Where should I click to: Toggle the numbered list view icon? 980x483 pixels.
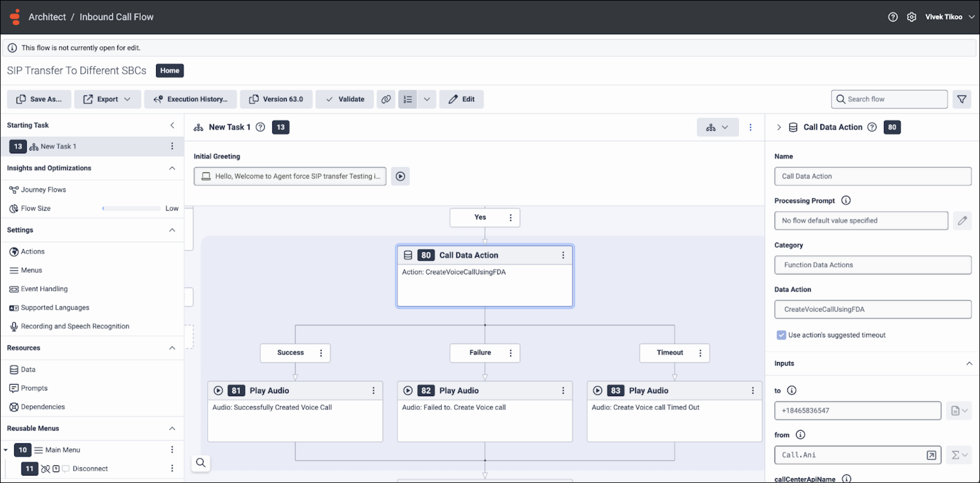(x=407, y=99)
